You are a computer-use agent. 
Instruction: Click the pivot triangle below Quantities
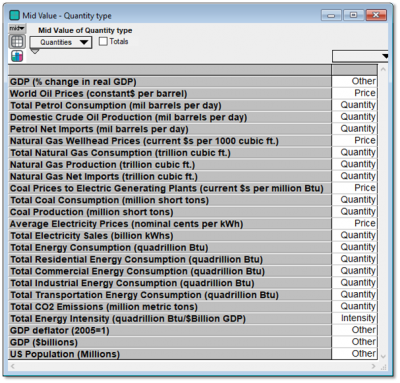coord(35,51)
